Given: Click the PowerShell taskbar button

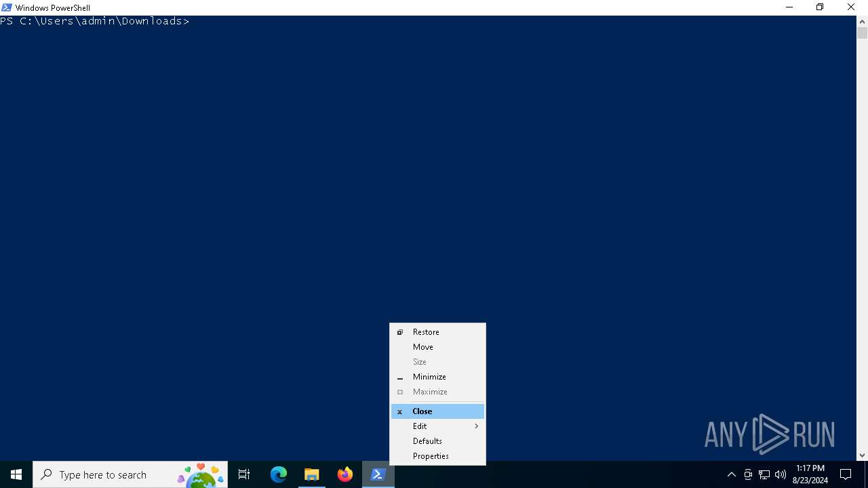Looking at the screenshot, I should 378,474.
